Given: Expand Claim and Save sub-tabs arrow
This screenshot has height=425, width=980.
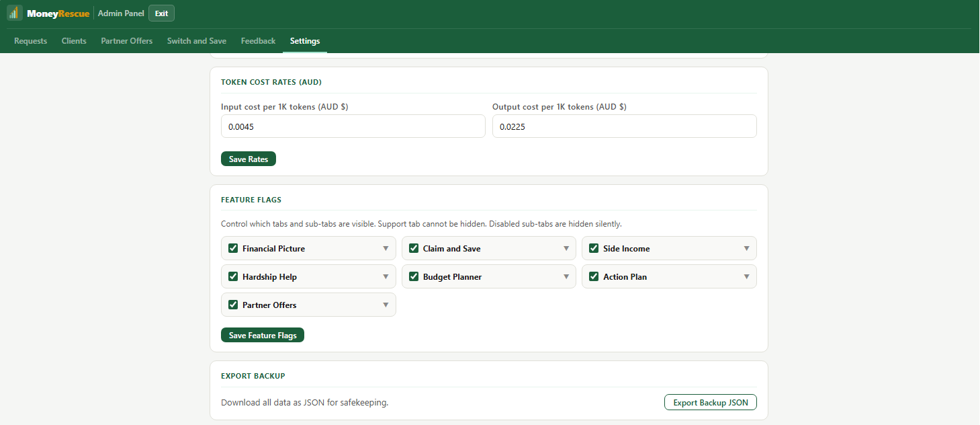Looking at the screenshot, I should 566,248.
